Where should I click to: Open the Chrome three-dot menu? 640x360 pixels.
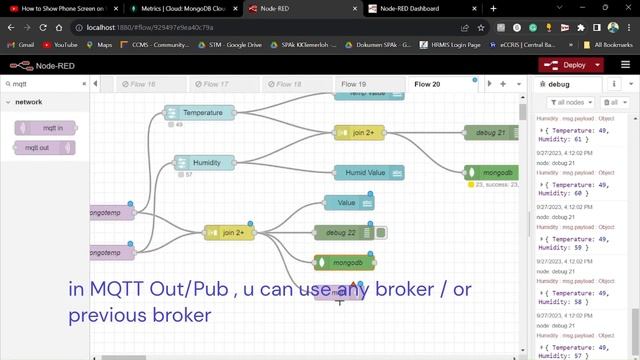coord(629,27)
